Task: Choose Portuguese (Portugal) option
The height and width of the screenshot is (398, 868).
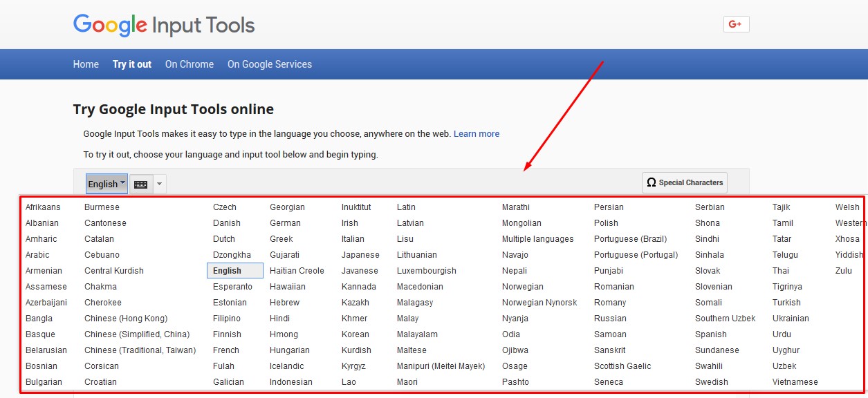Action: (x=636, y=255)
